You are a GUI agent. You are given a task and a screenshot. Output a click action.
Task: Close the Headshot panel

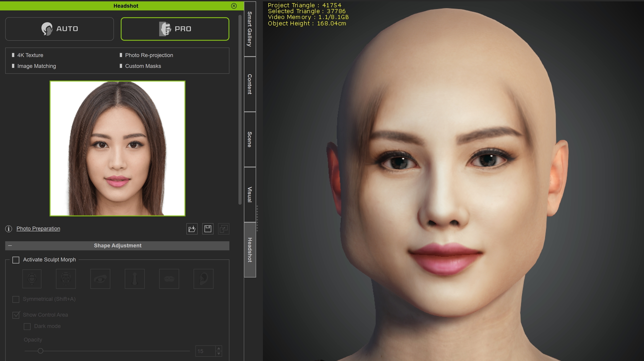coord(234,6)
